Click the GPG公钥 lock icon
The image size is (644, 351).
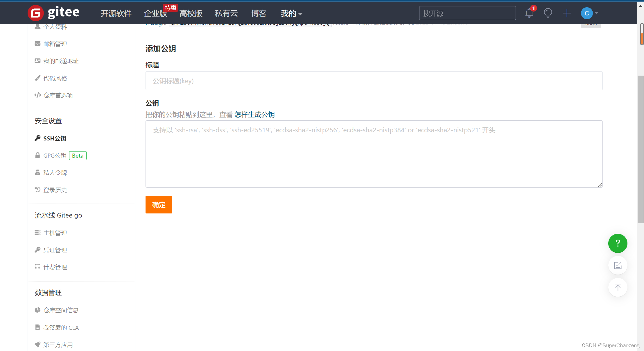click(x=37, y=156)
